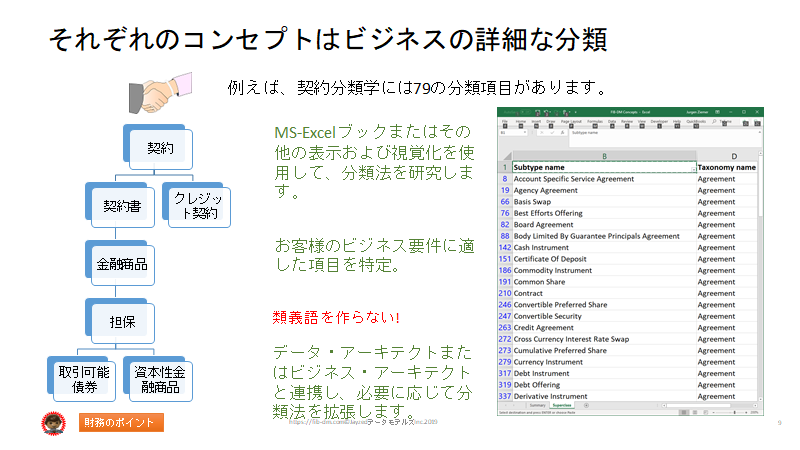Select the クレジット契約 diagram box
This screenshot has height=450, width=800.
pyautogui.click(x=199, y=206)
